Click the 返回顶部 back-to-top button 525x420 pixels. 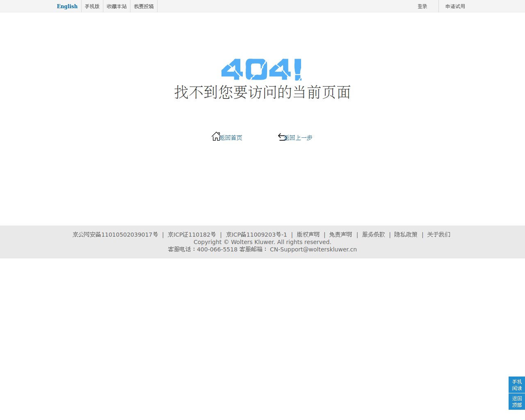point(517,402)
